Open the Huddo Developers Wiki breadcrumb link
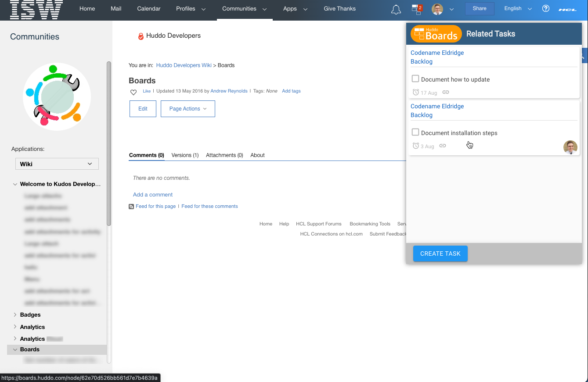The width and height of the screenshot is (588, 382). (184, 65)
